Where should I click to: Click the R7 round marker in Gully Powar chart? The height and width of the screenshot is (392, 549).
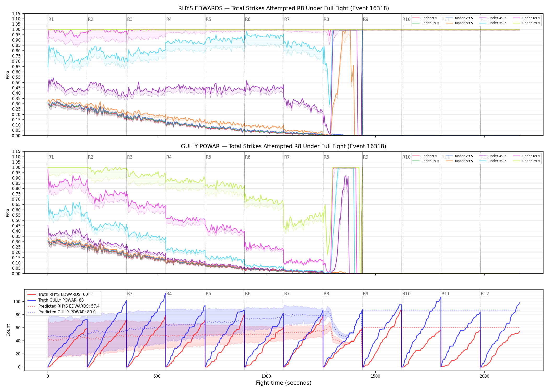coord(287,157)
